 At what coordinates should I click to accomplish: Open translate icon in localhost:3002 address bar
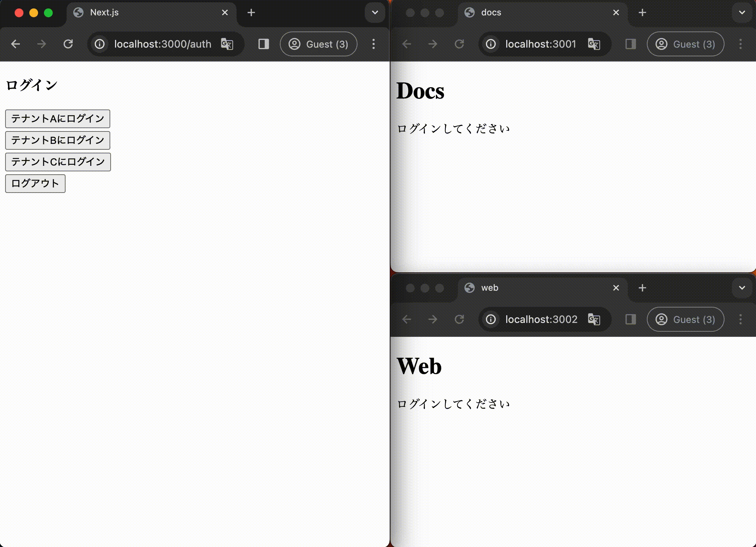click(594, 319)
